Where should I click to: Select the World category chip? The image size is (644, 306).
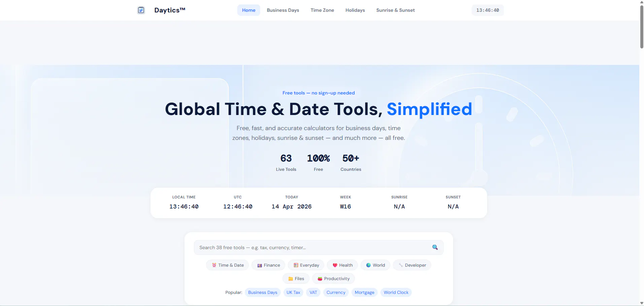click(375, 265)
